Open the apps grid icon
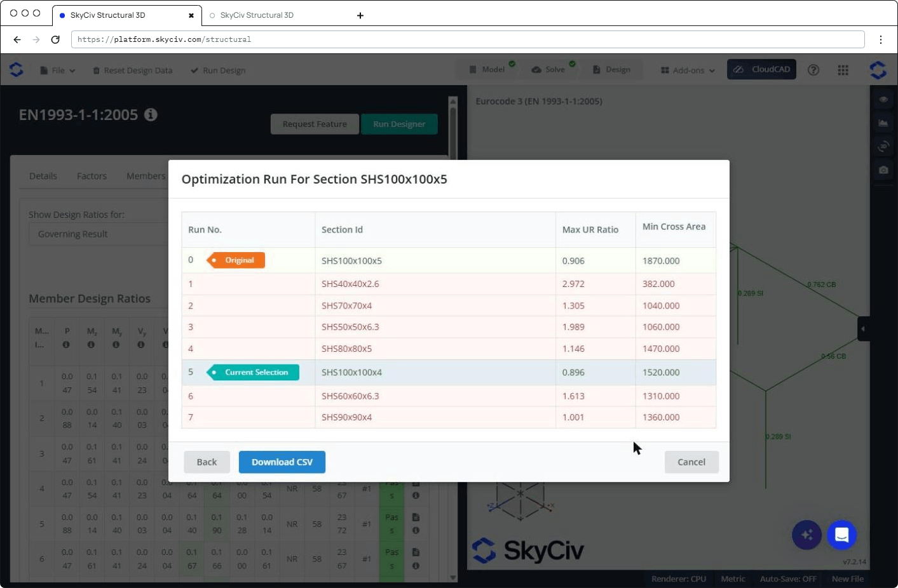 tap(843, 70)
